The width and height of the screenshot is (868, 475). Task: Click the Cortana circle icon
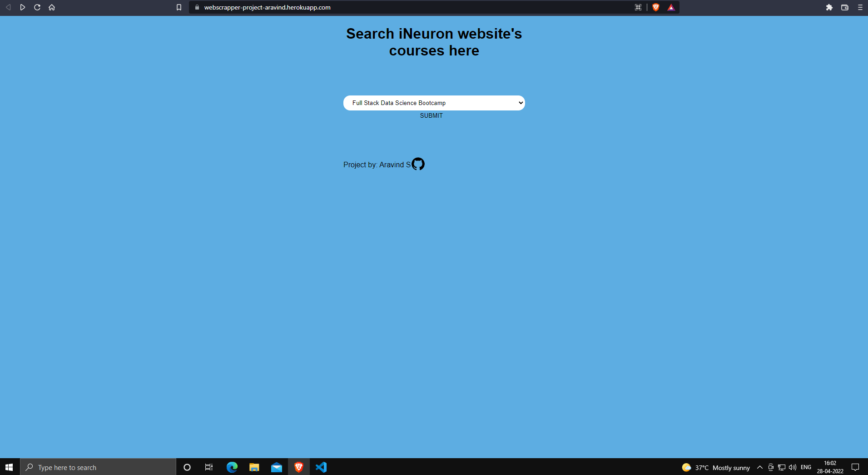tap(187, 467)
